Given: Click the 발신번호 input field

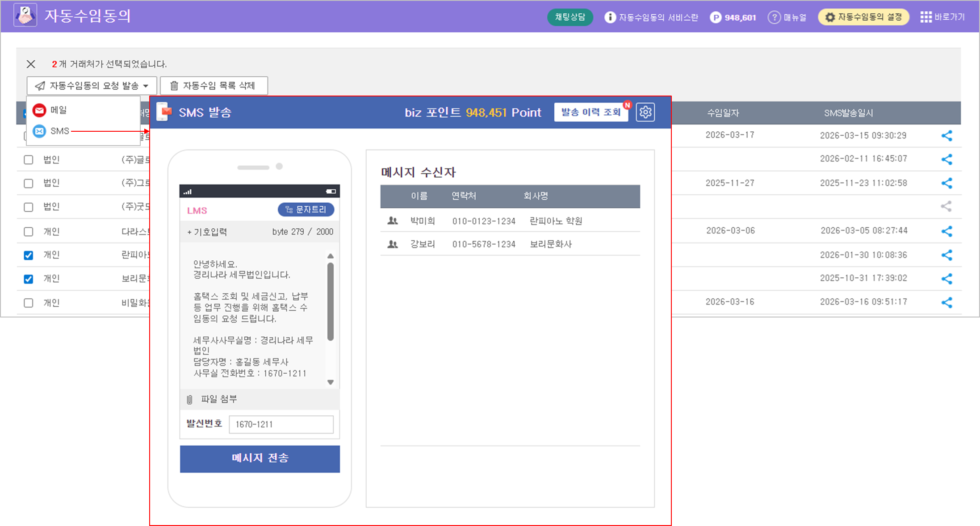Looking at the screenshot, I should [x=281, y=424].
